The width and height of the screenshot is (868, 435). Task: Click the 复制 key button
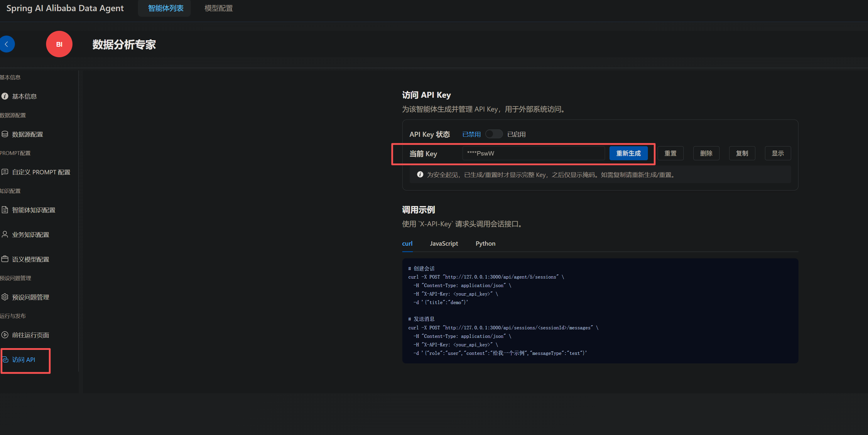coord(742,153)
